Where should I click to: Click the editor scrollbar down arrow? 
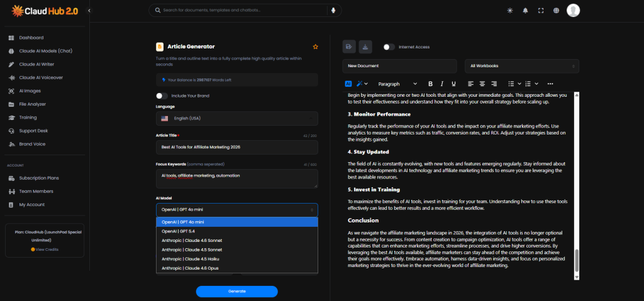coord(576,277)
